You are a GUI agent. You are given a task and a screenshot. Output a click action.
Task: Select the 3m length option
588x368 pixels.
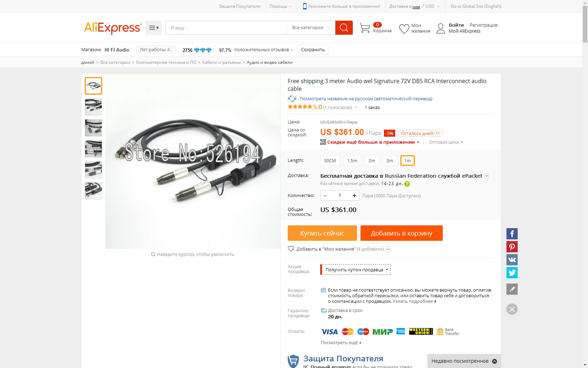pos(390,161)
